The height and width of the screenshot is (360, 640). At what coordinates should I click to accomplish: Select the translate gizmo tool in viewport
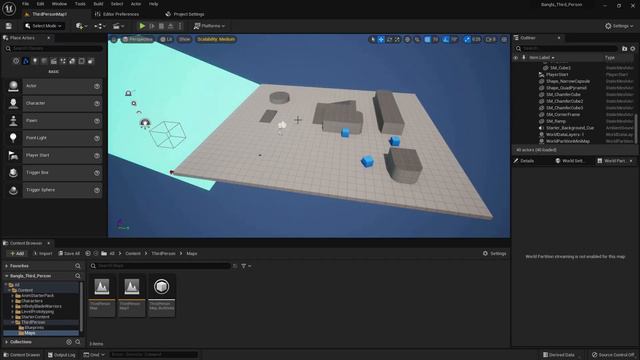pos(381,40)
